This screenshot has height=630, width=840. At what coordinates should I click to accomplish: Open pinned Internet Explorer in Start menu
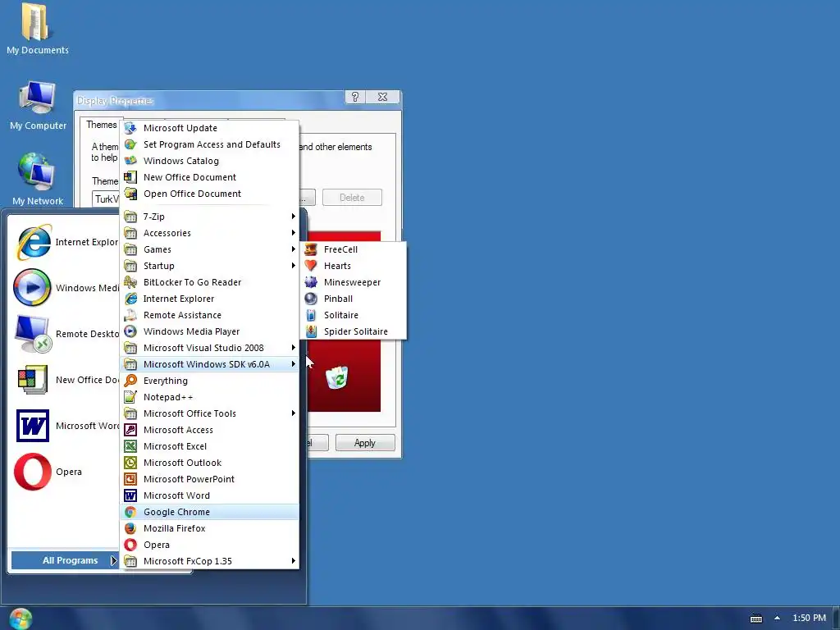[66, 242]
